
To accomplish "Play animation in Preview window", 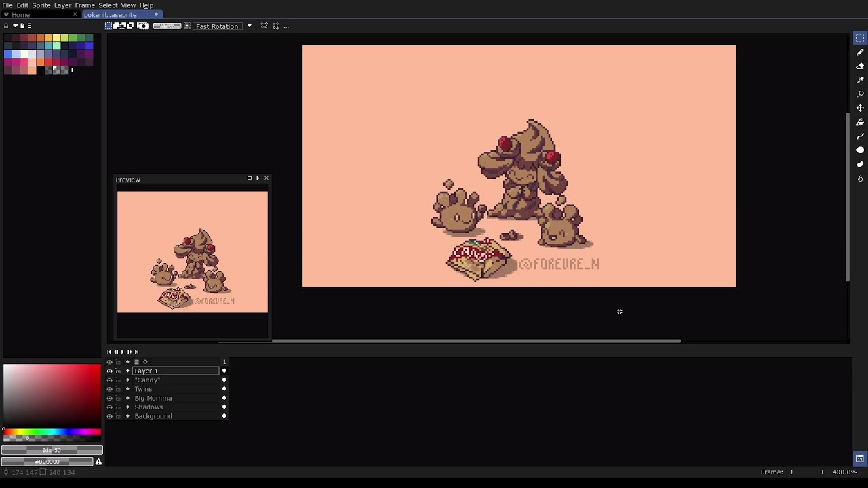I will (x=258, y=178).
